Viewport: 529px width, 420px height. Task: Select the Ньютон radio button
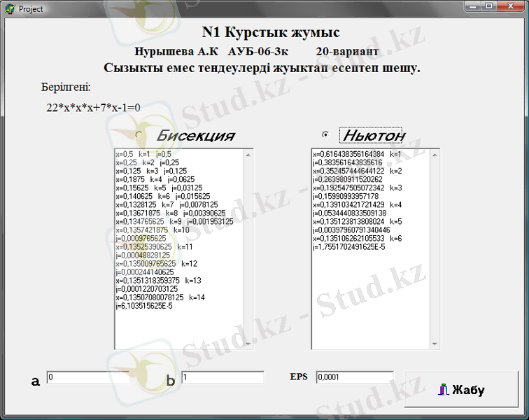(325, 134)
